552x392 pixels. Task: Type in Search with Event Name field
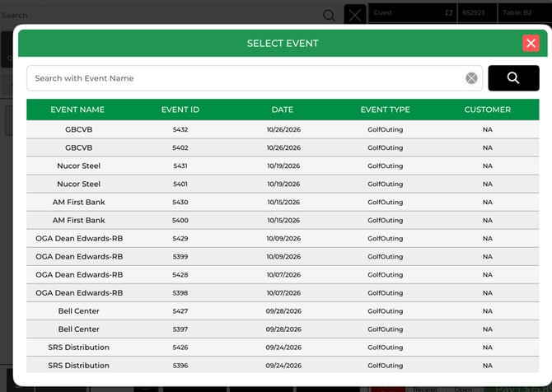click(247, 78)
